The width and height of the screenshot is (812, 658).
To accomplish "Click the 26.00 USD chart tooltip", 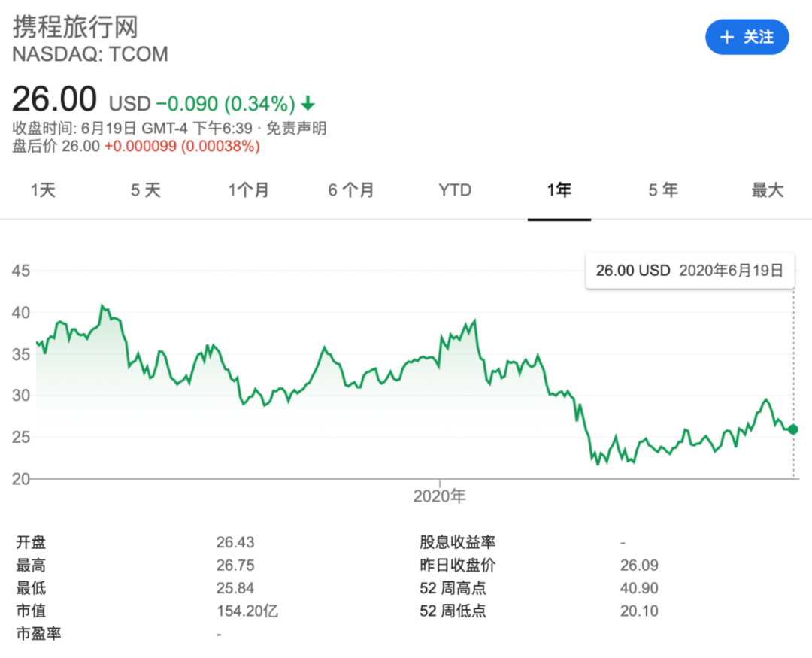I will pyautogui.click(x=689, y=271).
